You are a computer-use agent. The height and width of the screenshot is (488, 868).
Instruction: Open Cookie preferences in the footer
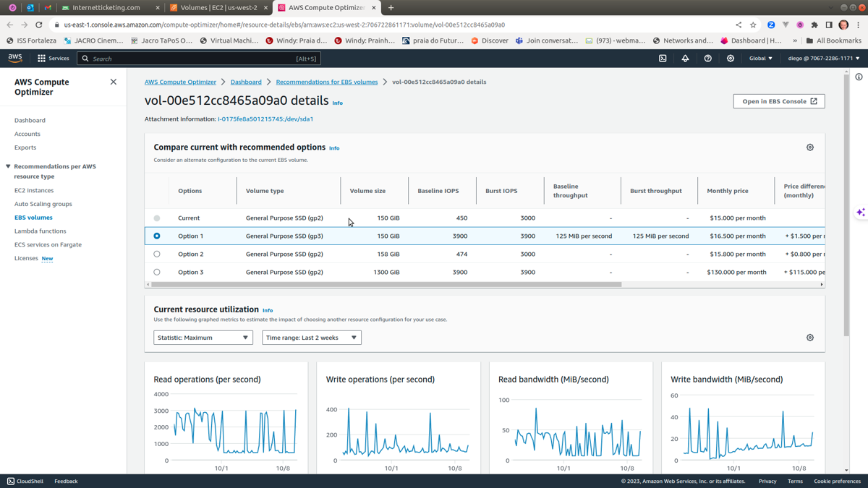point(837,481)
